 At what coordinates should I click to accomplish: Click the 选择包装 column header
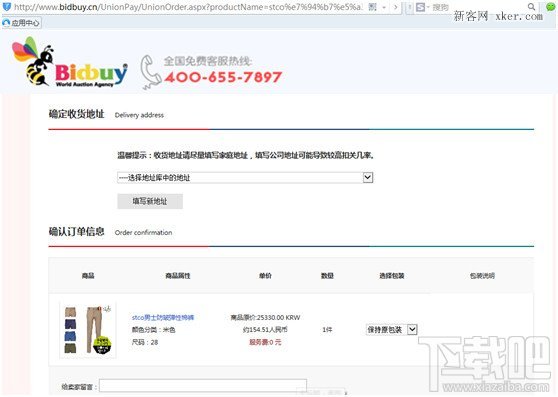point(391,276)
